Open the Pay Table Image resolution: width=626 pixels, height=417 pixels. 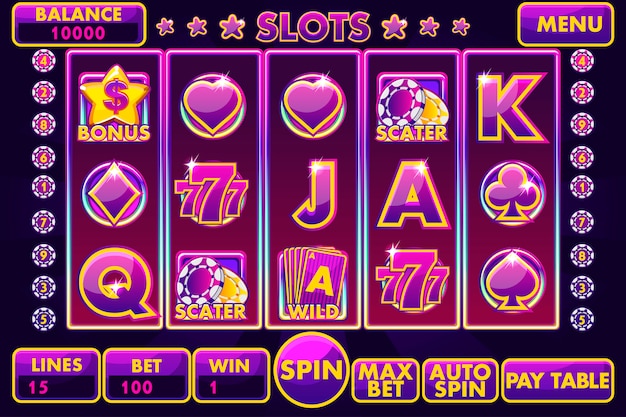click(x=558, y=380)
